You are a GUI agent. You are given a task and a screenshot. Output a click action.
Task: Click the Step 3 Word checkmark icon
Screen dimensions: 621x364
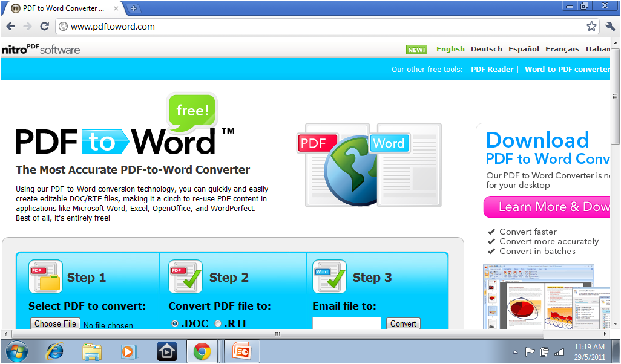click(329, 276)
